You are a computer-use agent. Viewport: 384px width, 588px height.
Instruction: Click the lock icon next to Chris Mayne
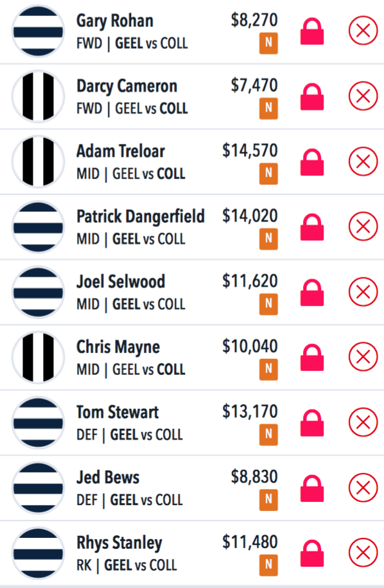312,358
